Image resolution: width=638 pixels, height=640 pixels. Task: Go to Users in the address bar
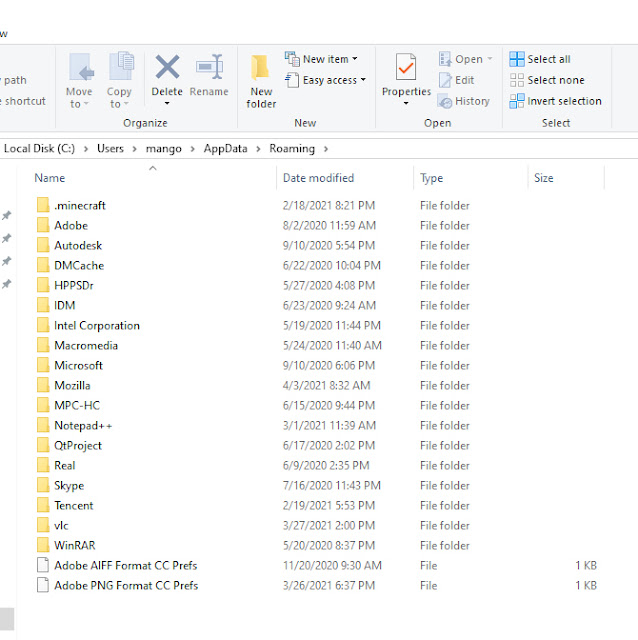tap(110, 149)
